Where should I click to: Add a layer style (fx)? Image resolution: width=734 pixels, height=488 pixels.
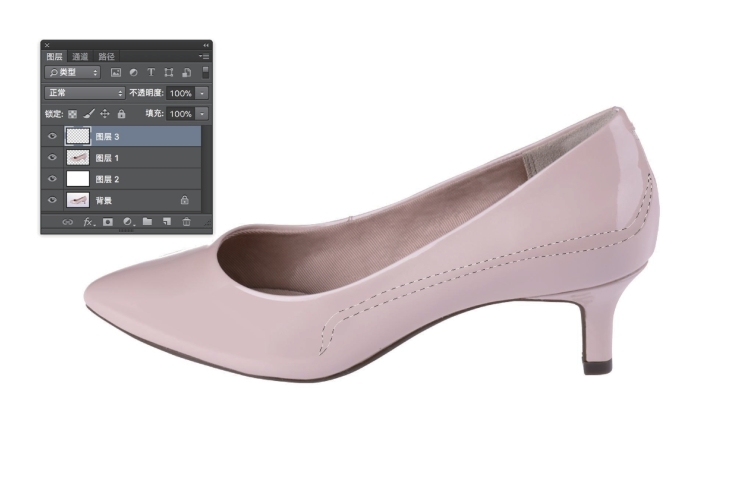click(88, 222)
